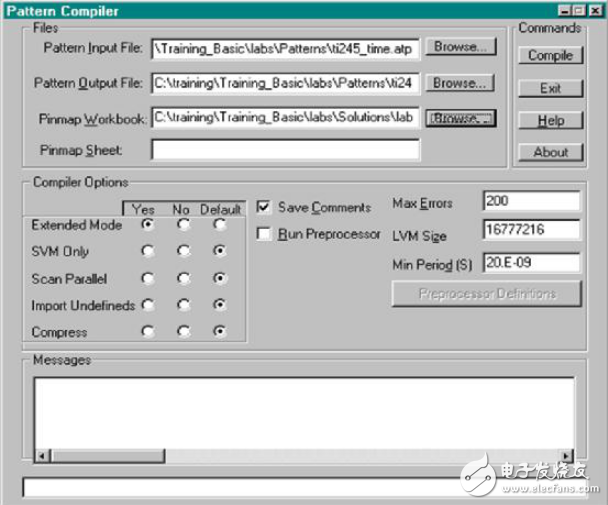Browse for the Pattern Output File
Viewport: 608px width, 505px height.
click(x=461, y=83)
